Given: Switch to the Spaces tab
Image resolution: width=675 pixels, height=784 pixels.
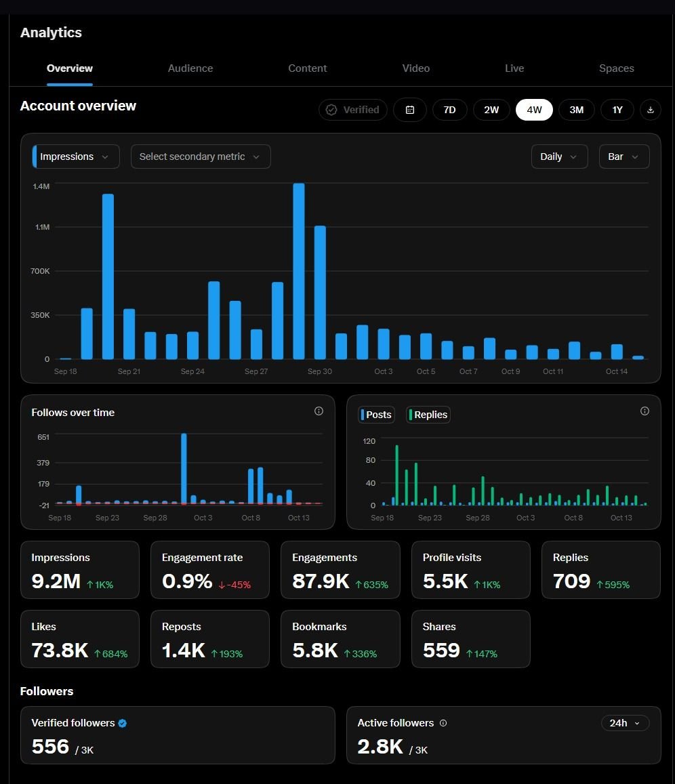Looking at the screenshot, I should [617, 68].
